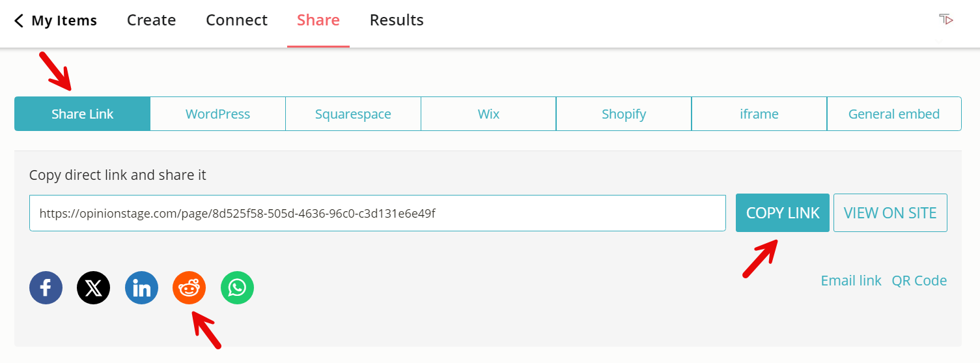This screenshot has width=980, height=363.
Task: Select the General embed tab
Action: [893, 114]
